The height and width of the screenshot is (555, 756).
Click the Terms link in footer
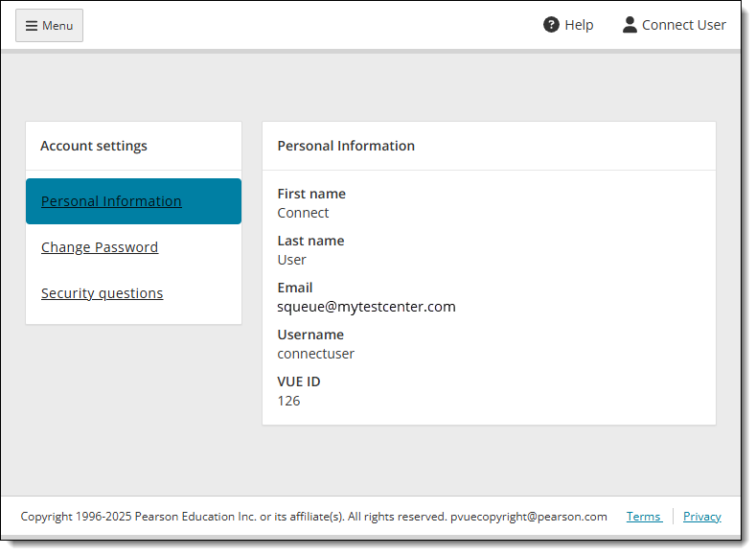[644, 517]
